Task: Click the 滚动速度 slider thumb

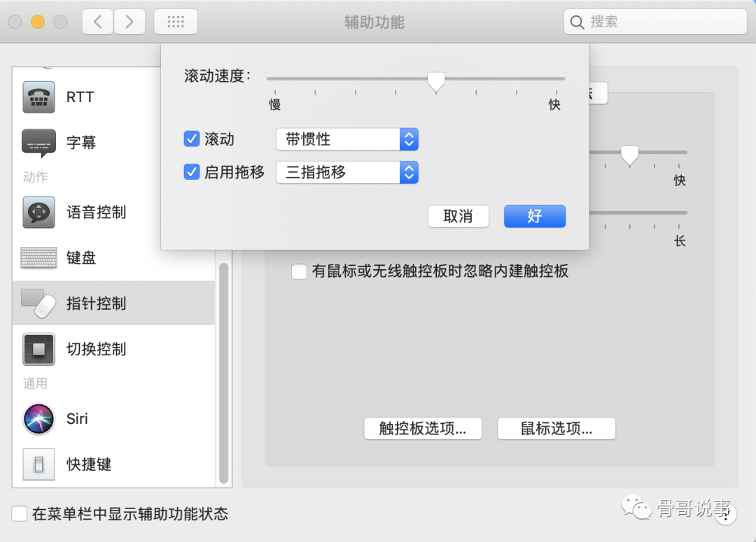Action: click(x=436, y=82)
